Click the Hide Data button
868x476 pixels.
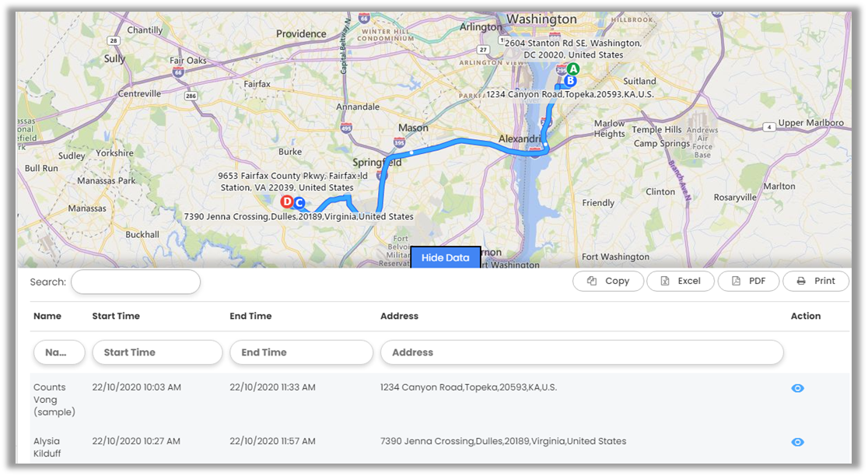446,257
